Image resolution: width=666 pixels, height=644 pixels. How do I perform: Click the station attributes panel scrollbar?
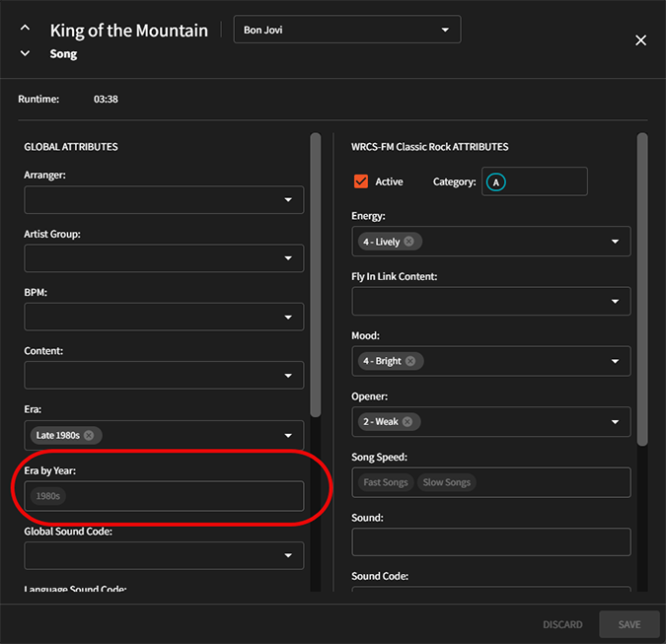pyautogui.click(x=642, y=289)
